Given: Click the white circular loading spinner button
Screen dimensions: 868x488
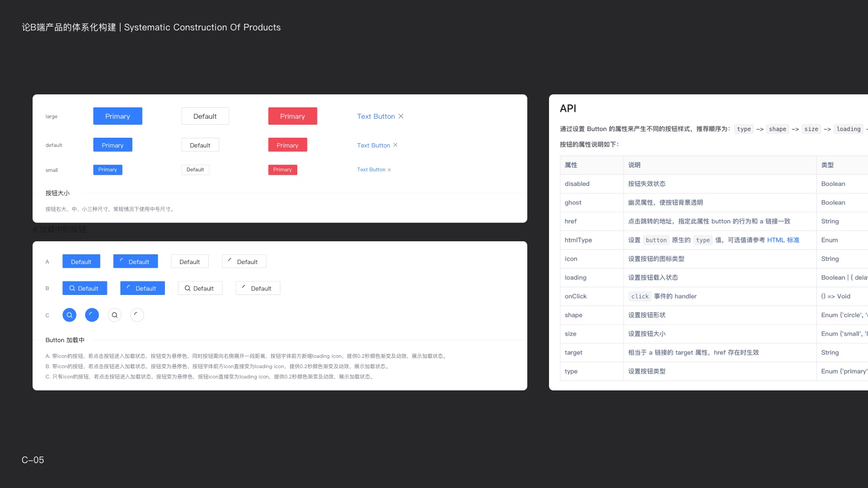Looking at the screenshot, I should tap(137, 315).
